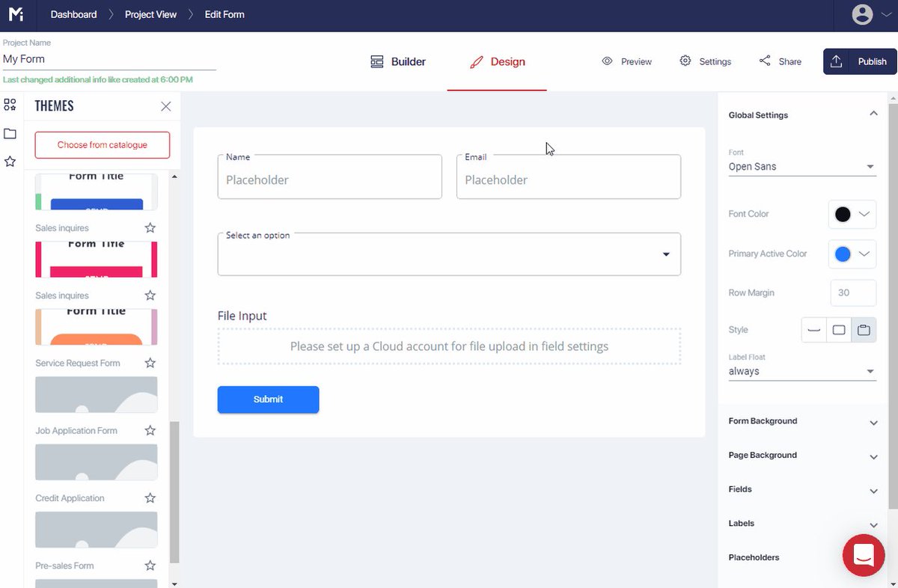
Task: Collapse the Global Settings section
Action: coord(873,114)
